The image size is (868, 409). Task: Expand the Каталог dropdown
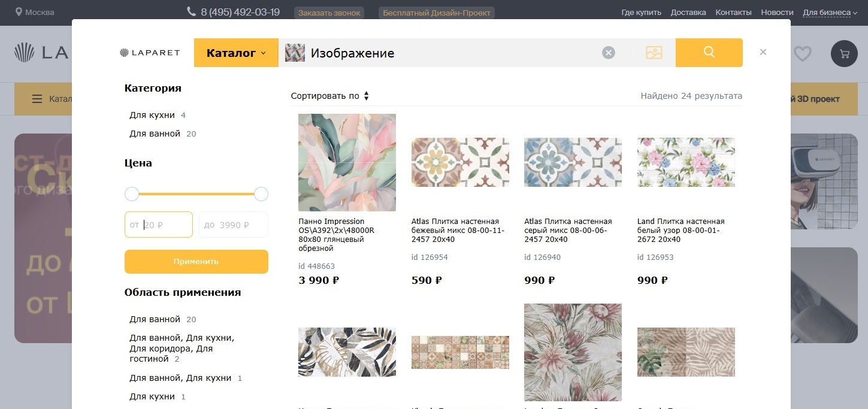(236, 53)
